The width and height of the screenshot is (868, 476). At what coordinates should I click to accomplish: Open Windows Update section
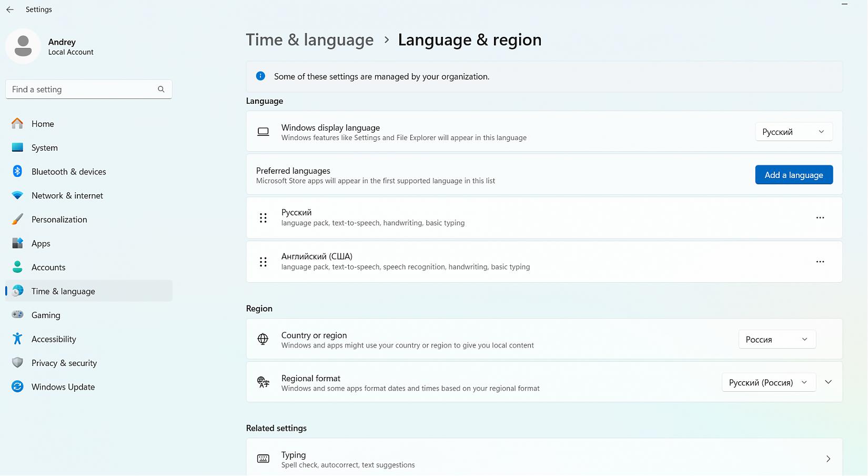click(x=63, y=387)
